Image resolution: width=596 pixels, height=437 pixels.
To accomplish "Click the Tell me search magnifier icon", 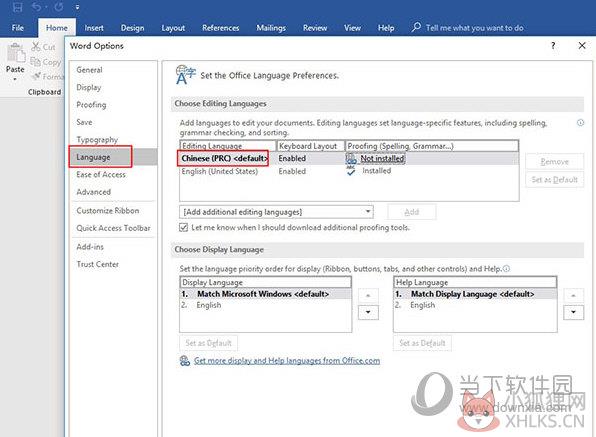I will 416,27.
